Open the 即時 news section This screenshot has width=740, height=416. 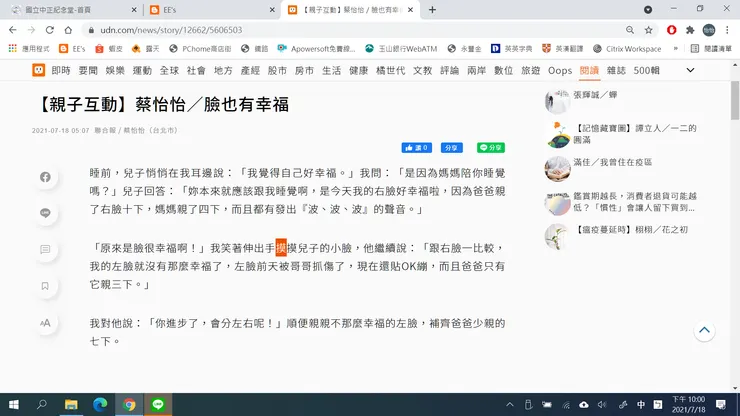61,70
